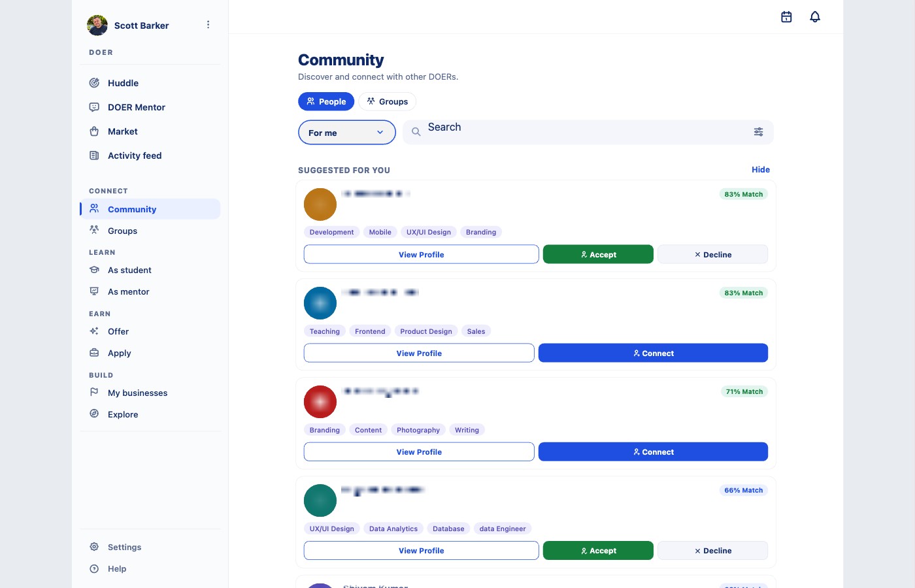View Profile of the Database person

point(422,551)
